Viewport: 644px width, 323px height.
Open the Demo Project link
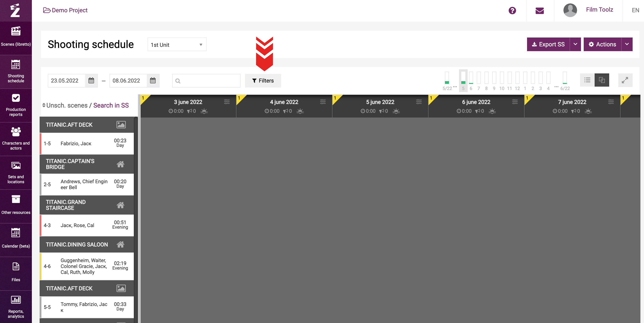point(65,10)
